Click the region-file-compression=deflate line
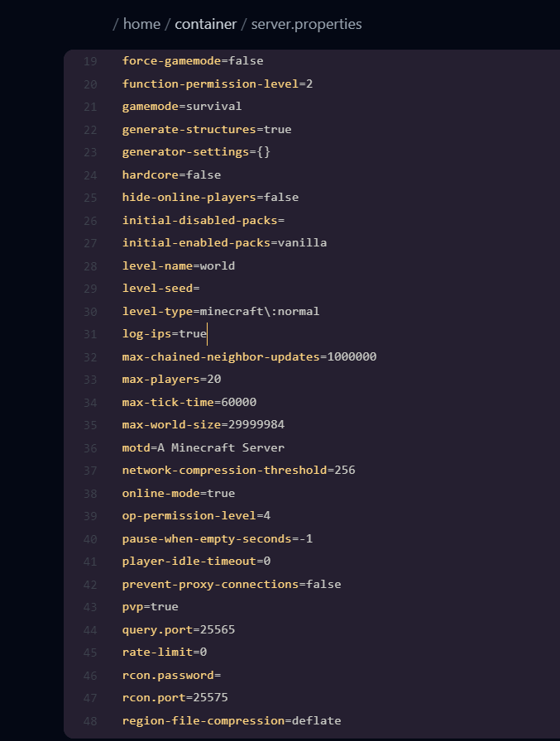The image size is (560, 741). point(232,720)
